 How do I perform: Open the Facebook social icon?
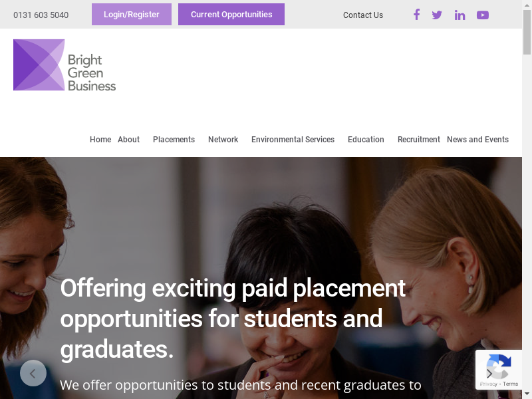pos(416,15)
